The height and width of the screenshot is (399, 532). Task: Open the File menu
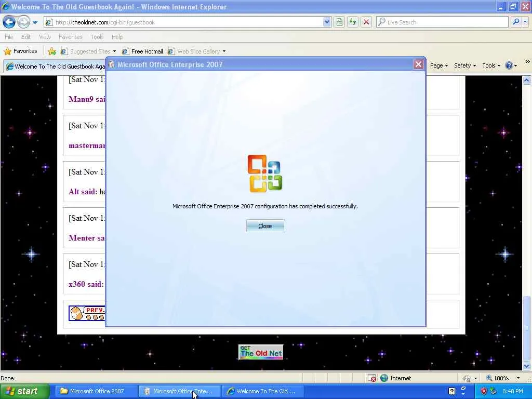click(x=9, y=37)
